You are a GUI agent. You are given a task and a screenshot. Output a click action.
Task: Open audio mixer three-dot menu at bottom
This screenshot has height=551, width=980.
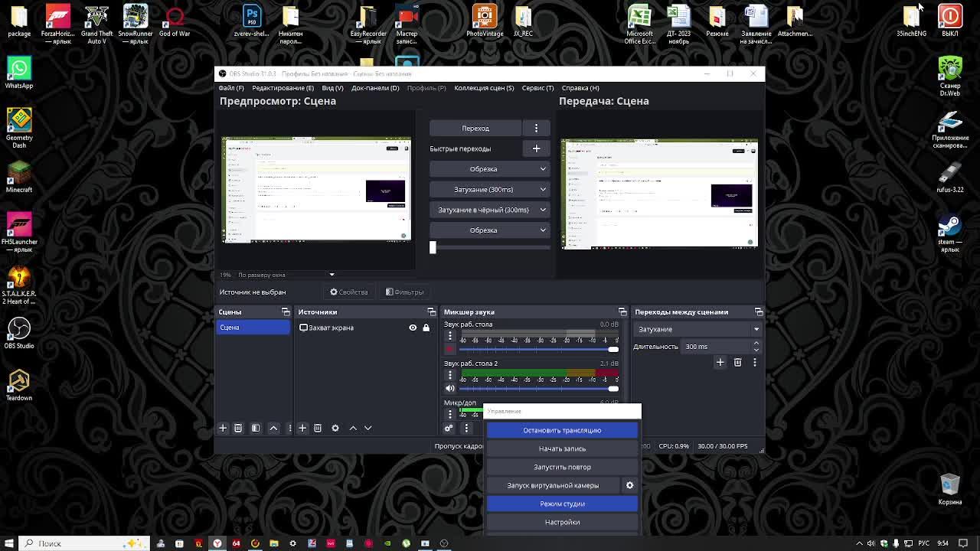click(466, 428)
